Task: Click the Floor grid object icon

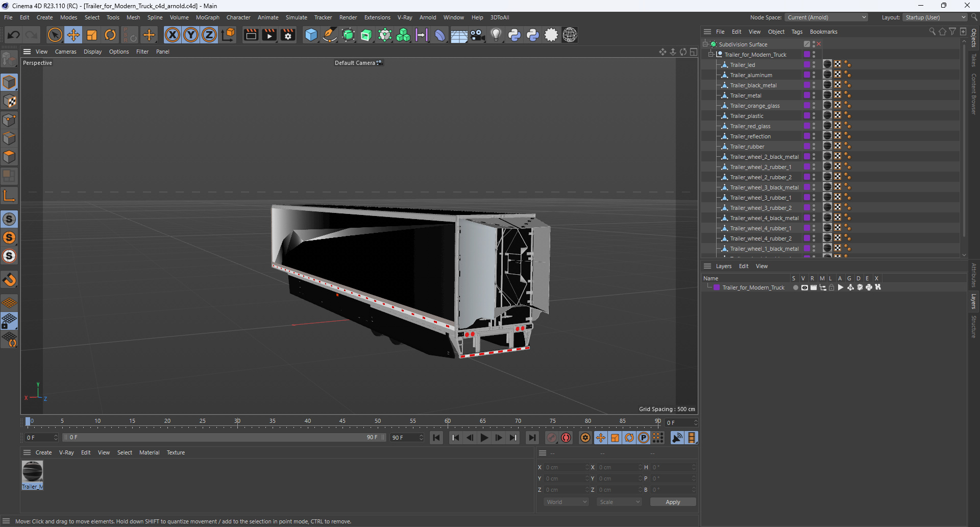Action: pyautogui.click(x=459, y=35)
